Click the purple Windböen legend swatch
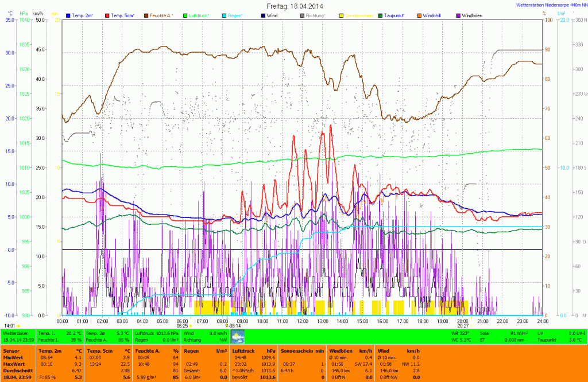This screenshot has height=382, width=588. click(458, 15)
